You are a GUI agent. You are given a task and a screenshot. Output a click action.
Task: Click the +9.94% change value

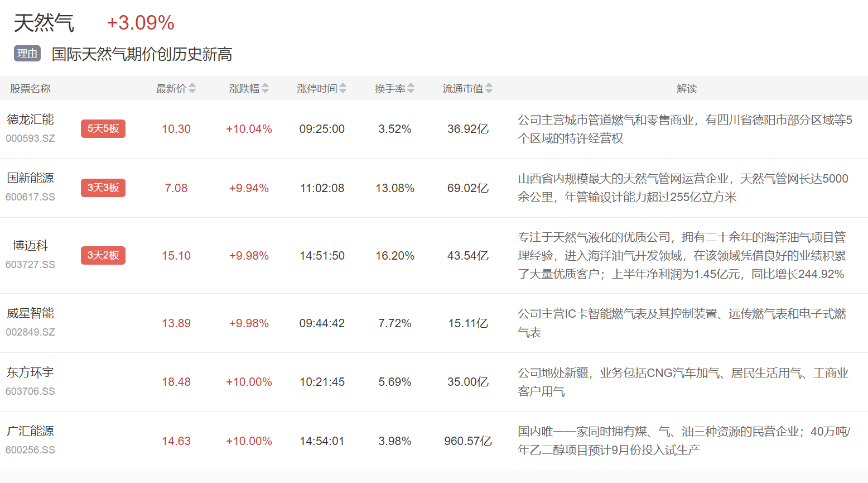point(249,188)
